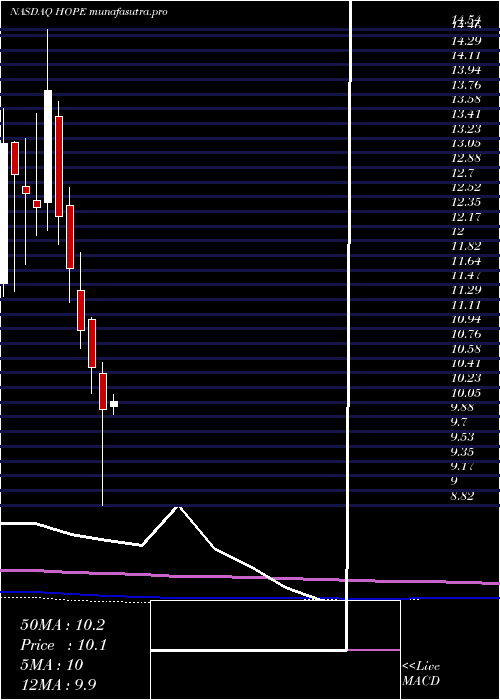Click the '12MA : 9.9' readout

[59, 684]
